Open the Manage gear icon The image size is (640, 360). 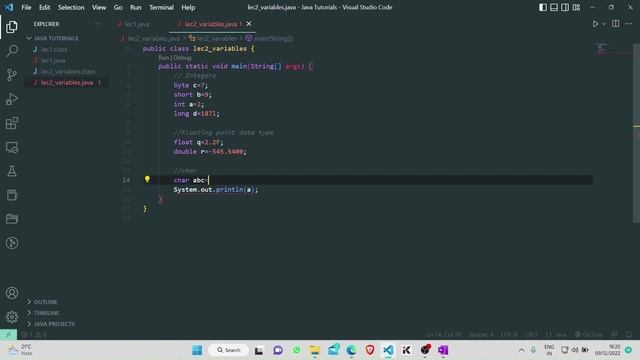click(x=12, y=317)
